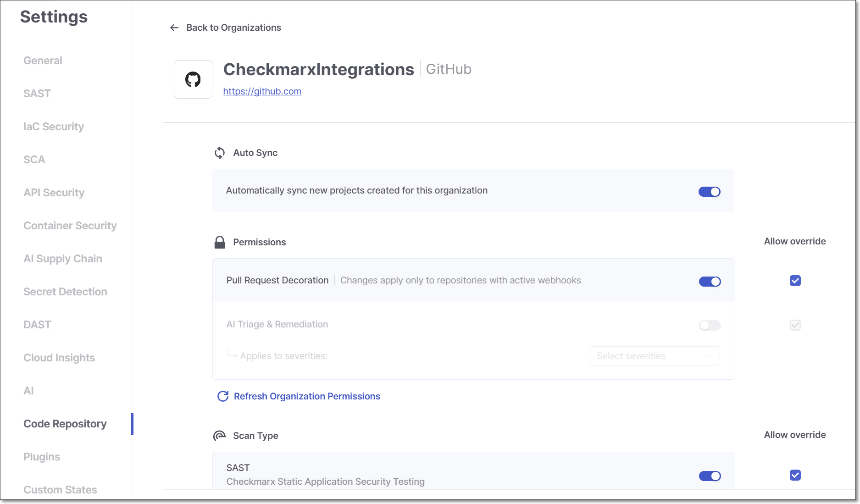Click Refresh Organization Permissions
This screenshot has height=504, width=860.
click(307, 396)
